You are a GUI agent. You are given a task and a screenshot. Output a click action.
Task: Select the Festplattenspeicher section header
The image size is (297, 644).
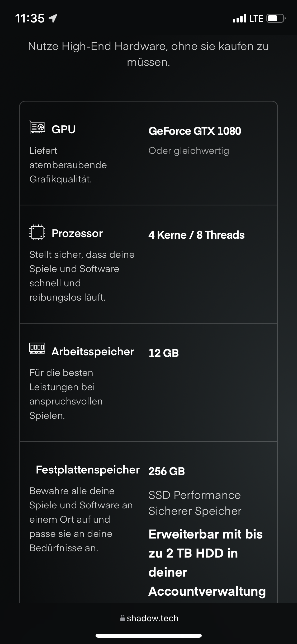[88, 470]
